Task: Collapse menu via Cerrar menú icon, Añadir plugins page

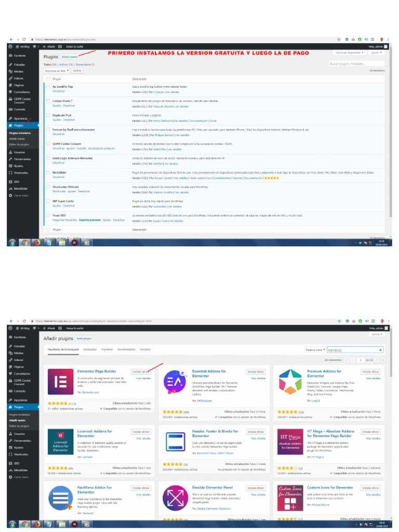Action: coord(10,477)
